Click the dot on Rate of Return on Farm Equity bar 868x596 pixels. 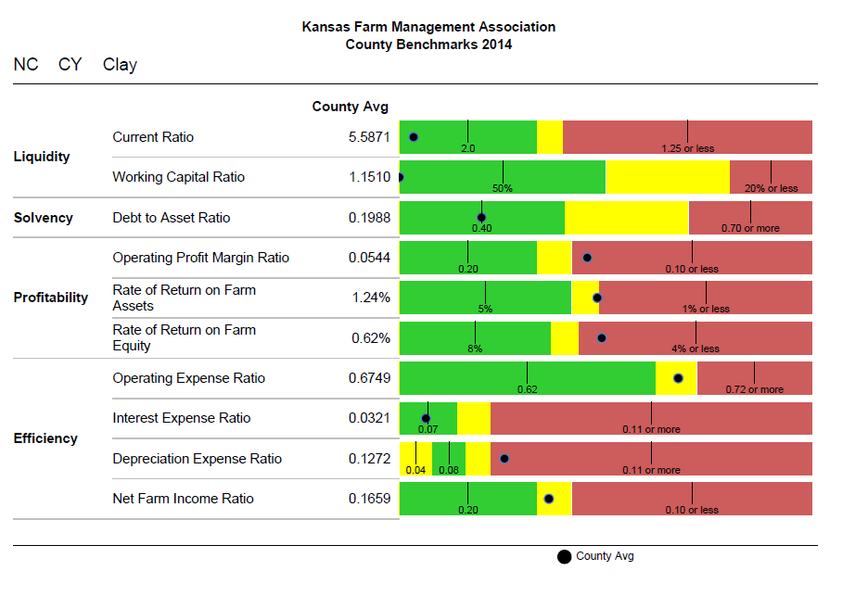click(x=602, y=338)
